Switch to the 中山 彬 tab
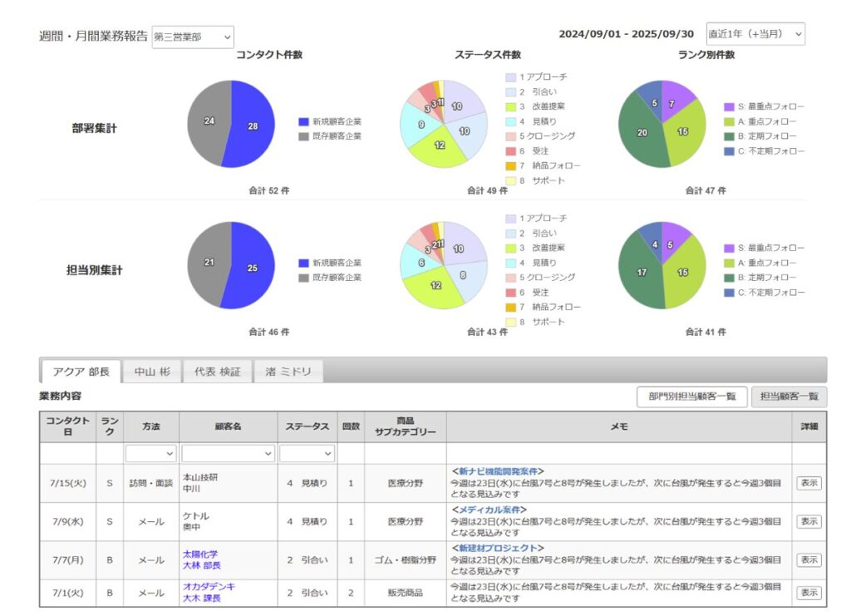Screen dimensions: 851x616 coord(152,372)
